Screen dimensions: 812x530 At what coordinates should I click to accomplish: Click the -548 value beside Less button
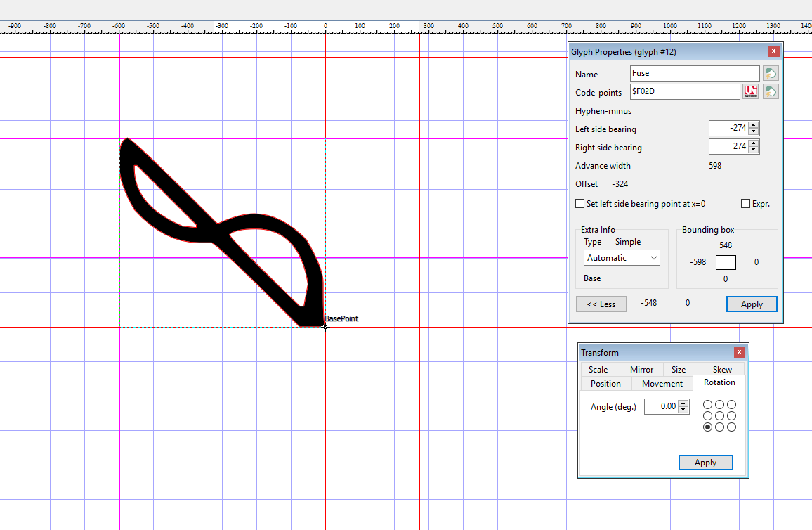[x=648, y=303]
